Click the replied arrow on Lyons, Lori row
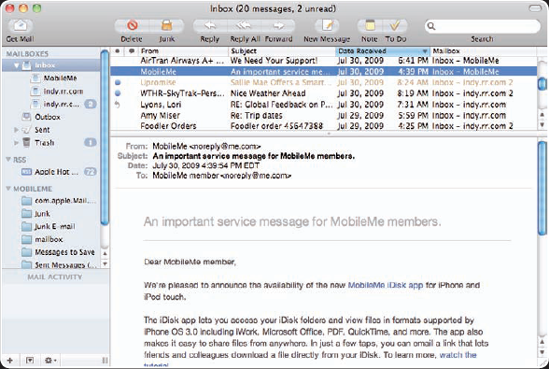 tap(117, 104)
